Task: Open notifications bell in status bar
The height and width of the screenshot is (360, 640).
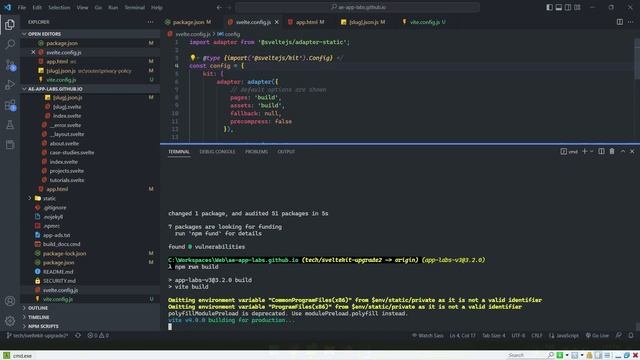Action: (x=631, y=336)
